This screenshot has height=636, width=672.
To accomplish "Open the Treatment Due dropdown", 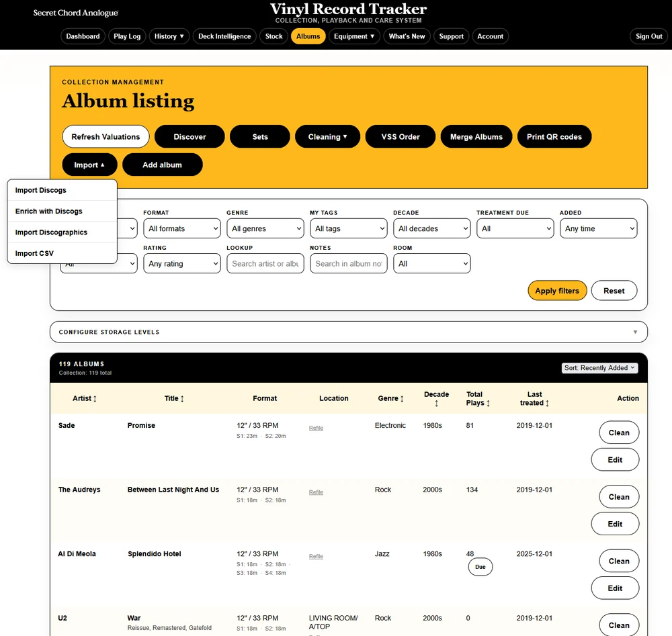I will (x=515, y=228).
